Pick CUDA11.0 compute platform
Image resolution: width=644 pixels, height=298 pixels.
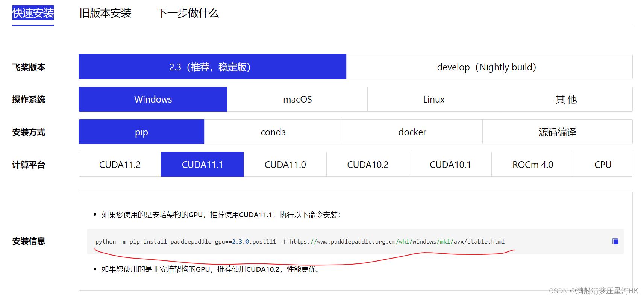point(285,165)
